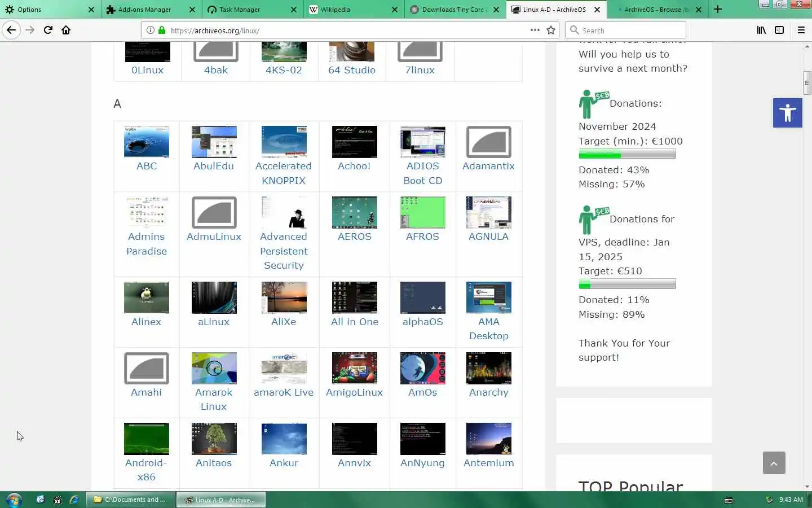Open the Adamantix link

488,166
